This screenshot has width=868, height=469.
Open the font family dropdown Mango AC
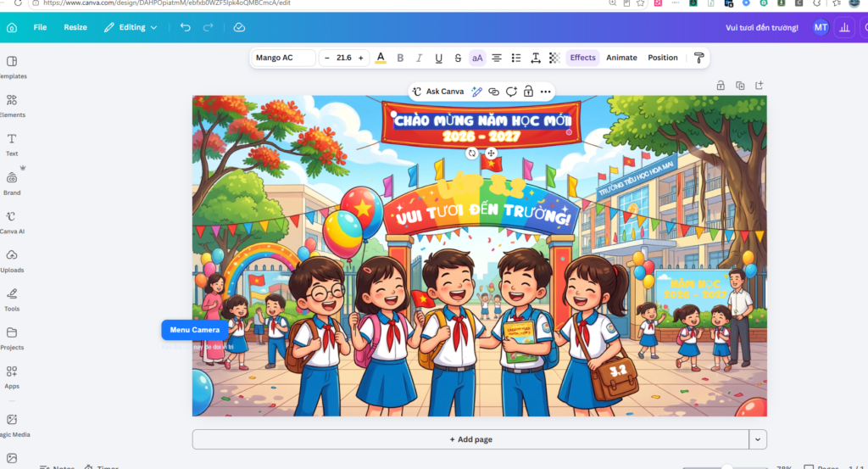(283, 58)
